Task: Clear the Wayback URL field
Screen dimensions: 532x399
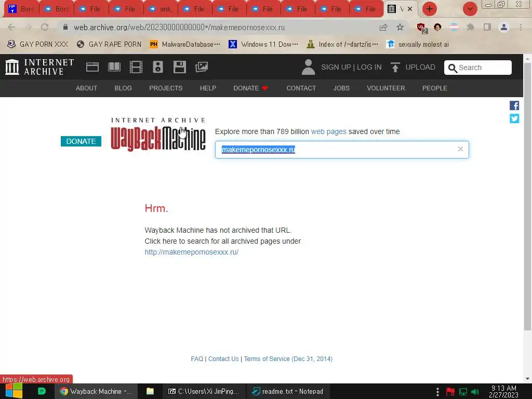Action: coord(460,149)
